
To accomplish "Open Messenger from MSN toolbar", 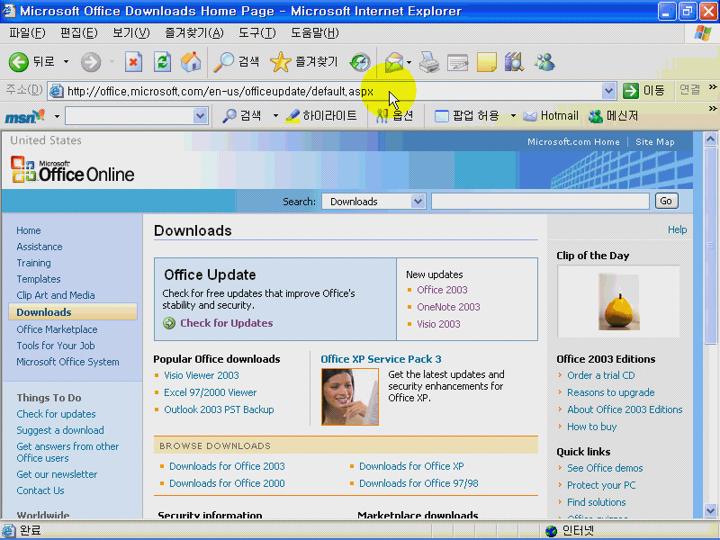I will click(613, 116).
